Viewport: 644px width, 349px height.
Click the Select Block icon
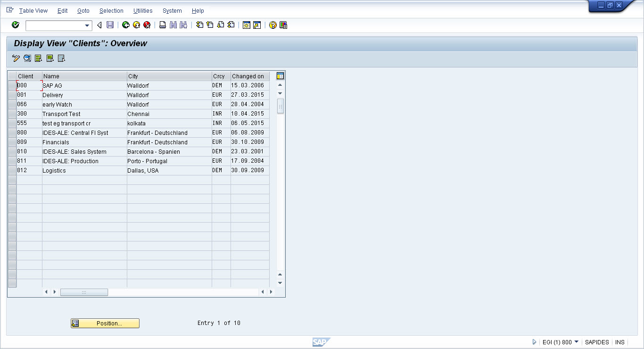click(50, 58)
